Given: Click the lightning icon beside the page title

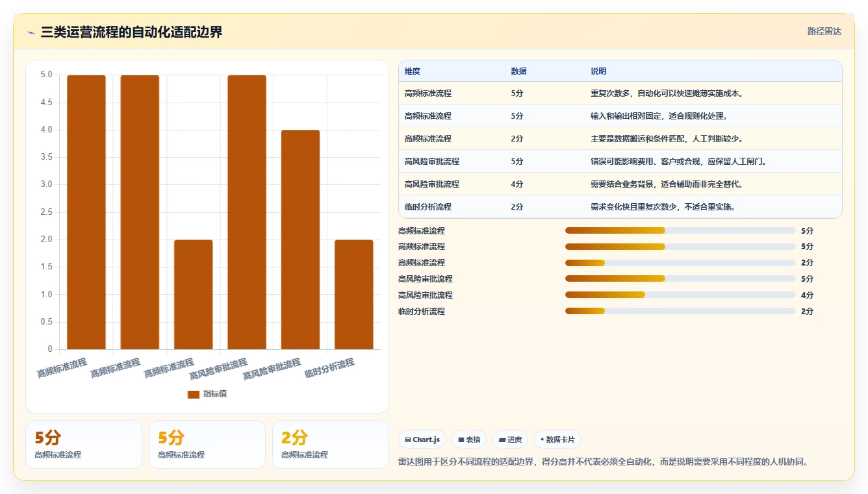Looking at the screenshot, I should click(31, 32).
